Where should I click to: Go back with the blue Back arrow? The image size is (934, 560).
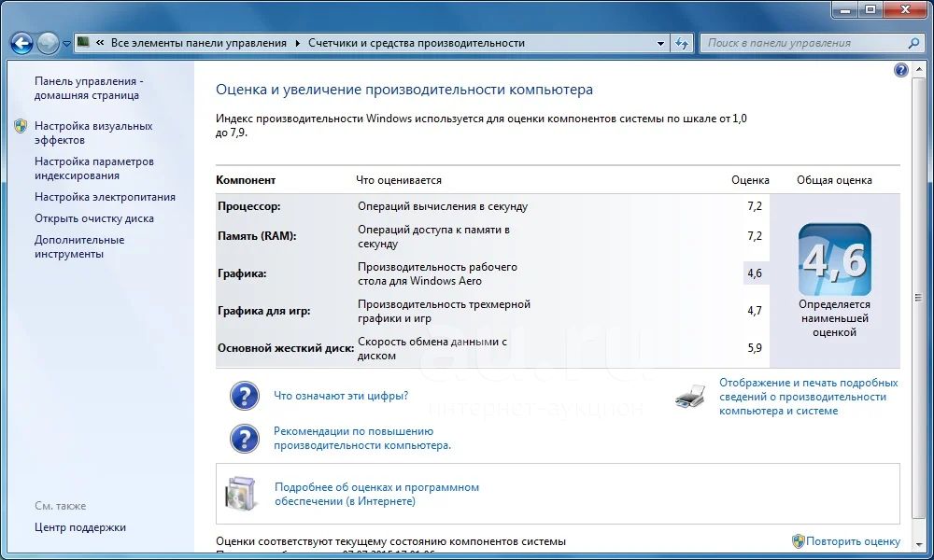pos(22,44)
